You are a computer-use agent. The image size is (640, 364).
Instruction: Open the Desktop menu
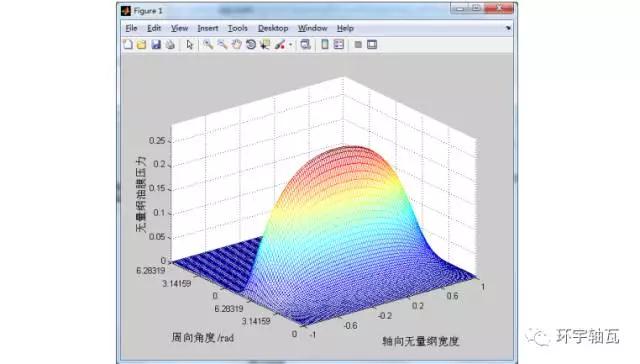coord(273,28)
